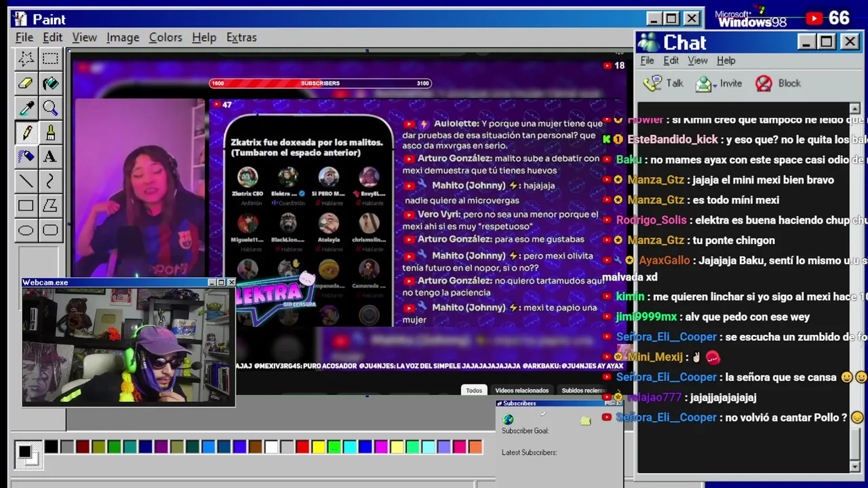Click Manza_Gtz message 'tu ponte chingon'
The image size is (868, 488).
[x=734, y=240]
